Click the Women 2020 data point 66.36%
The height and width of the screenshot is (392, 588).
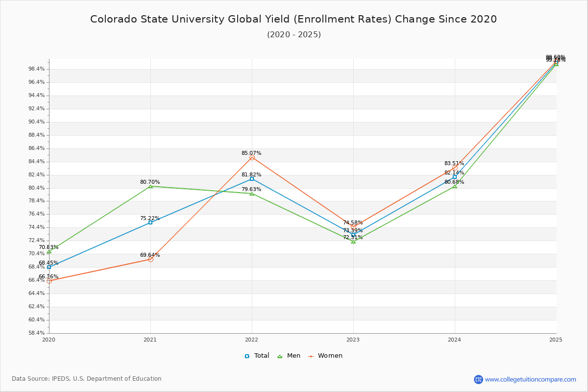49,281
